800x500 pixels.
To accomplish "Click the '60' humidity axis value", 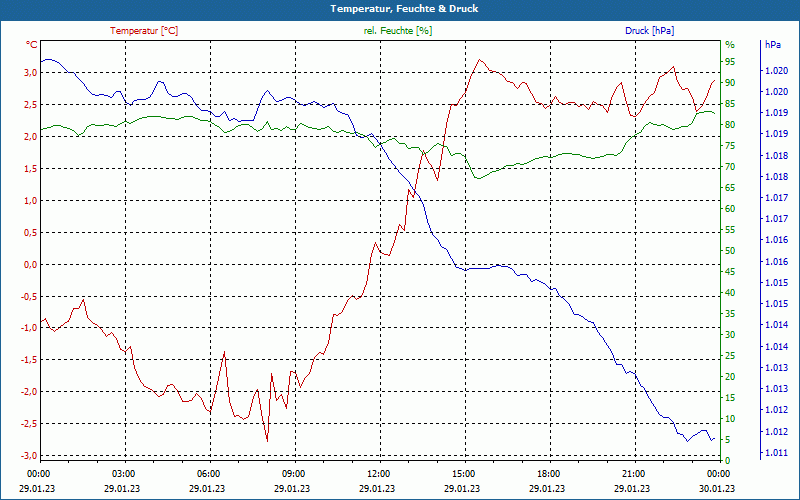I will point(730,209).
